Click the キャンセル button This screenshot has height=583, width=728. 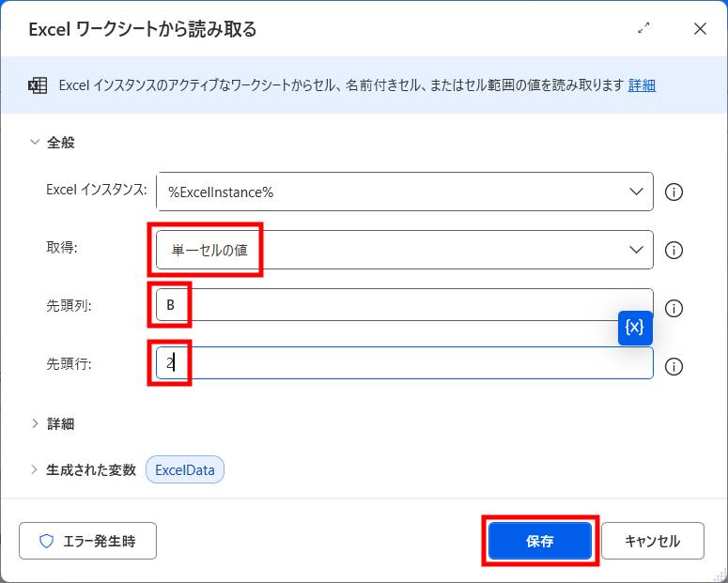pos(652,541)
